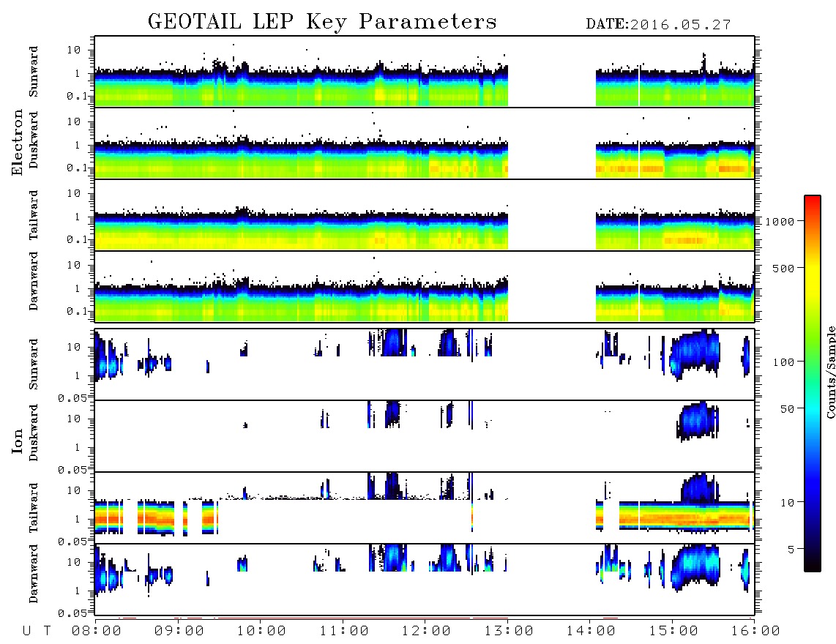Click the 13:00 time axis label
836x644 pixels.
point(509,632)
